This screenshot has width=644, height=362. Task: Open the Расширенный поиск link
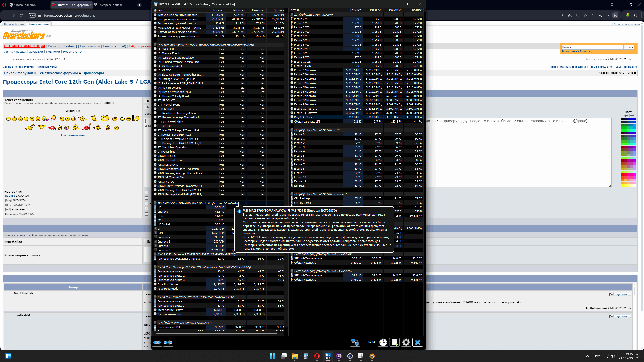click(x=576, y=51)
